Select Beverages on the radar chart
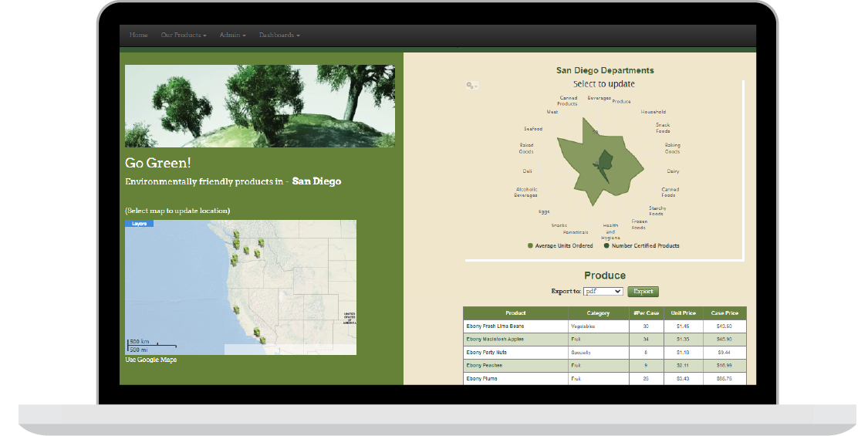868x436 pixels. [599, 98]
